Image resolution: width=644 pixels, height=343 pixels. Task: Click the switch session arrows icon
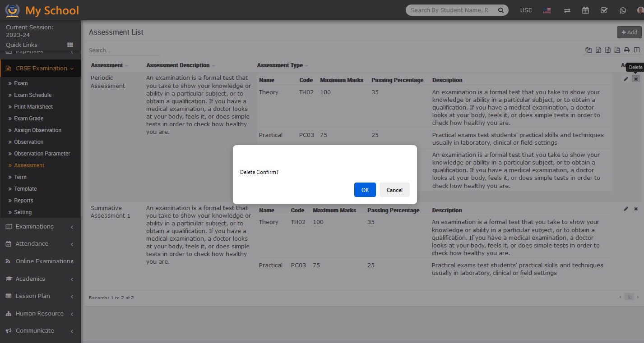(567, 10)
